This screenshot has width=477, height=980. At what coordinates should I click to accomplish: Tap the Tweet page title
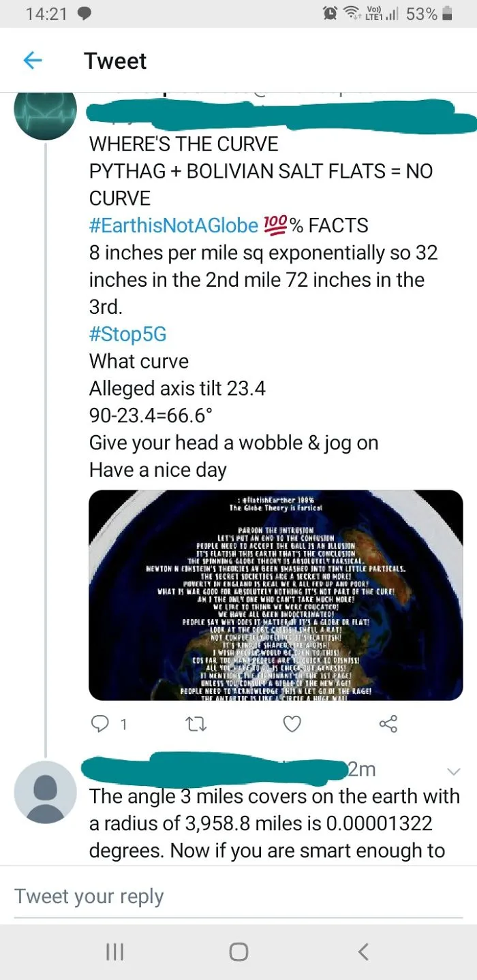115,61
